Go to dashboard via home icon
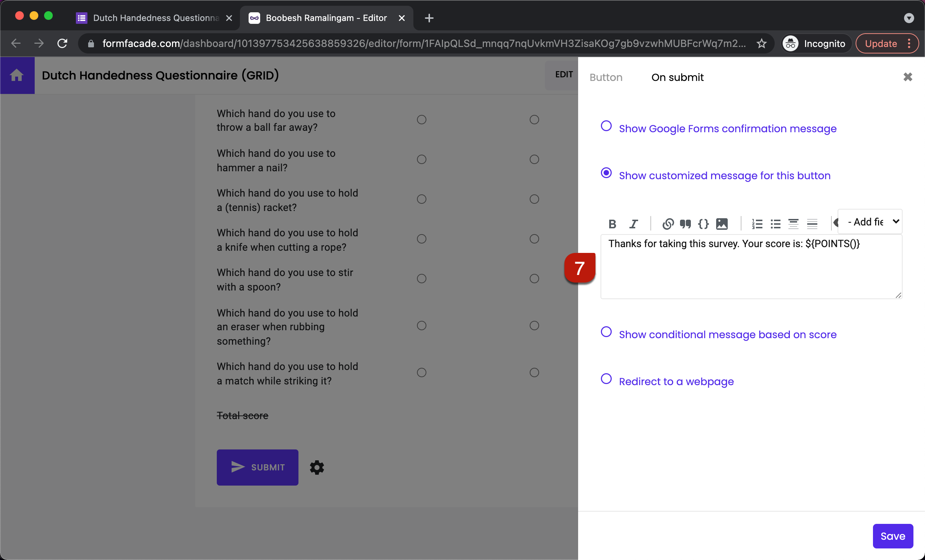 pos(17,75)
